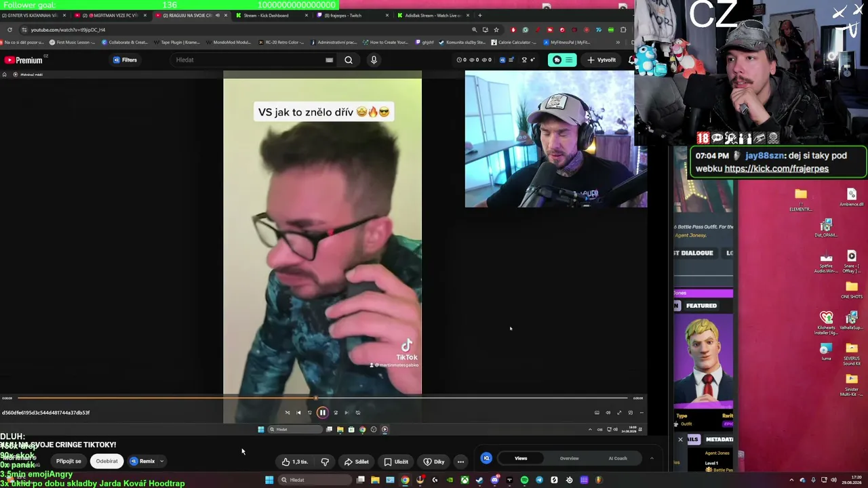
Task: Dislike the video with the thumbs-down button
Action: click(x=325, y=462)
